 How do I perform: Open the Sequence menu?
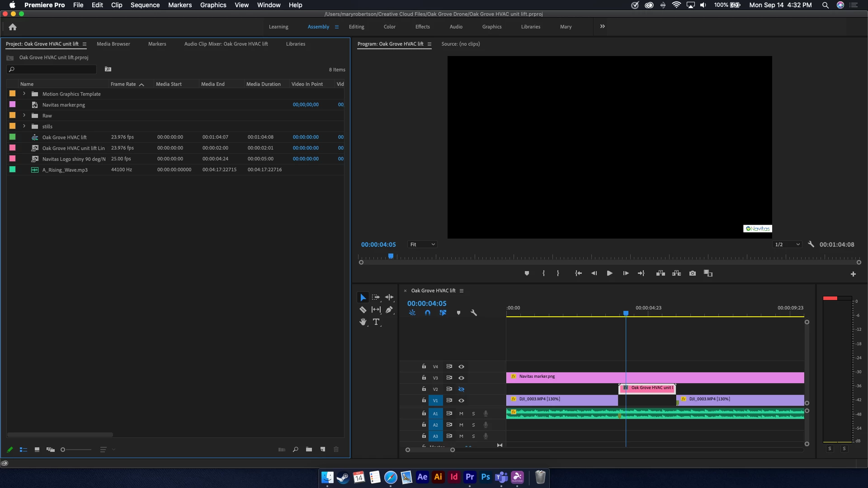(145, 5)
